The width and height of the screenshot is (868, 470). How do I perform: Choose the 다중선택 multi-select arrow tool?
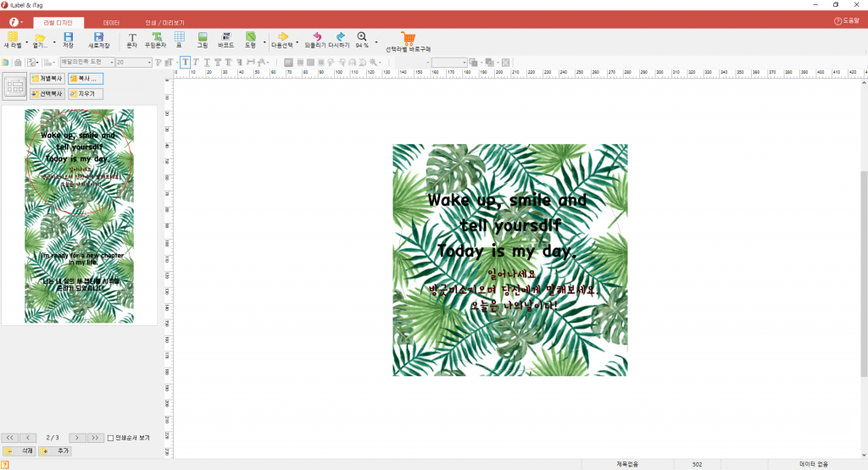(x=282, y=40)
